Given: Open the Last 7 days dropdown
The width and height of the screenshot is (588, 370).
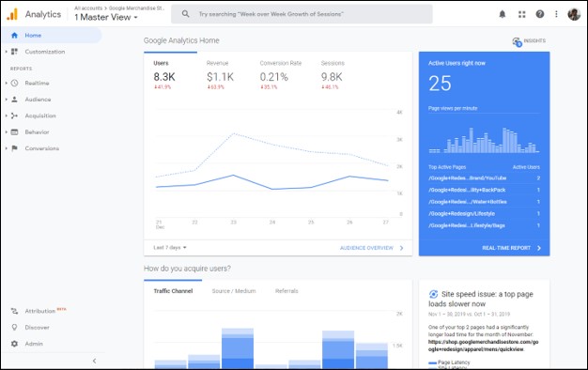Looking at the screenshot, I should [170, 247].
